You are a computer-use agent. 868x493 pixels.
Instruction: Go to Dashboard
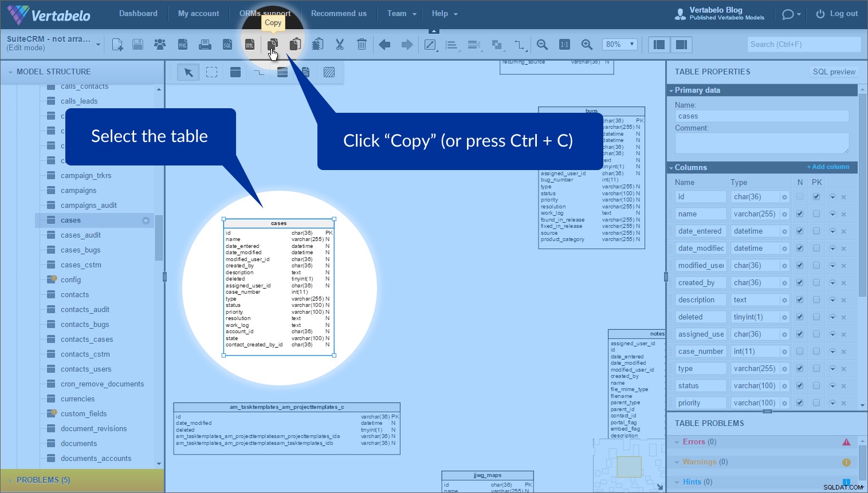click(138, 14)
